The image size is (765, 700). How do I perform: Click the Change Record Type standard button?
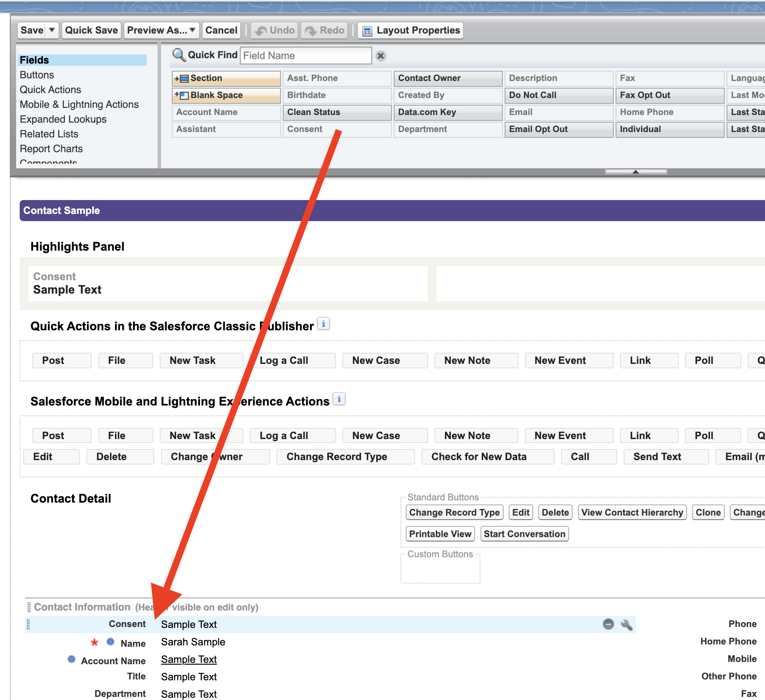(x=455, y=512)
